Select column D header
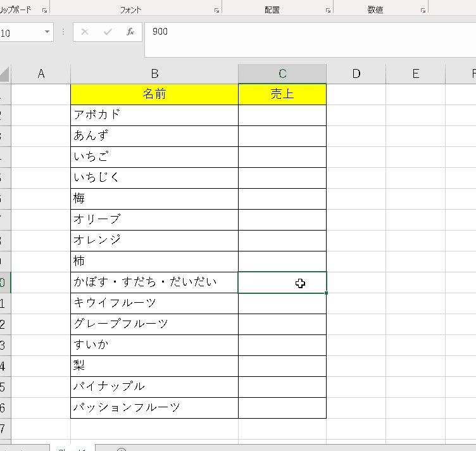Screen dimensions: 476x451 coord(356,73)
